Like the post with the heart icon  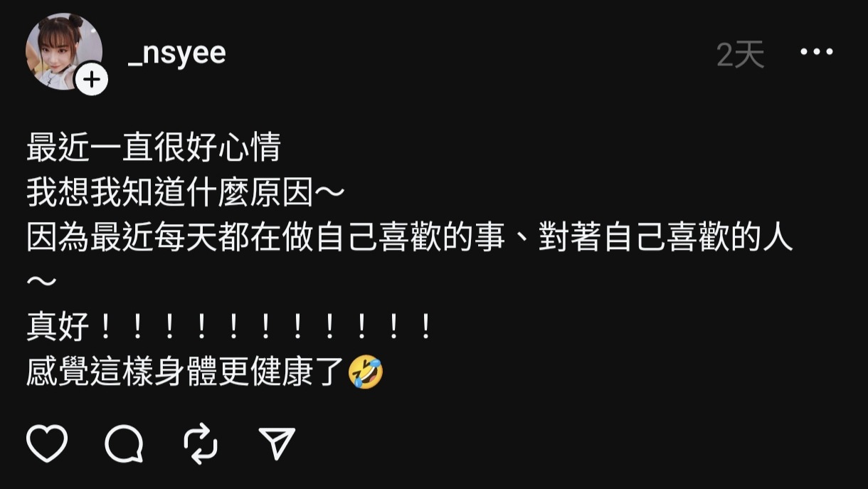pos(47,443)
